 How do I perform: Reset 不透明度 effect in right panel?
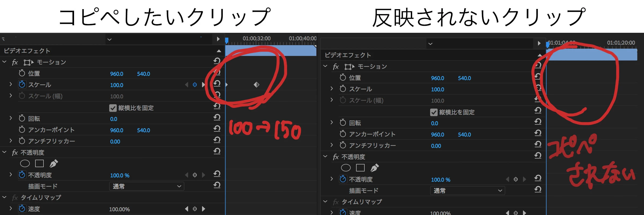pos(538,156)
